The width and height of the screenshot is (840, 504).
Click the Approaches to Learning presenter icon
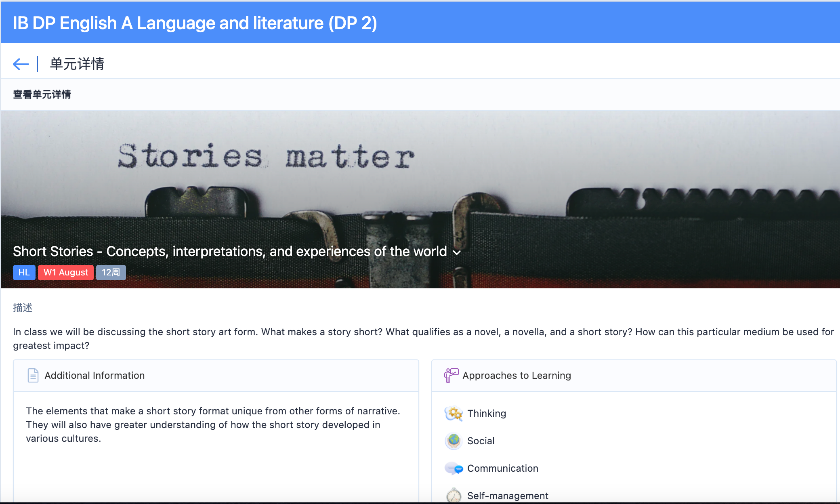coord(451,375)
